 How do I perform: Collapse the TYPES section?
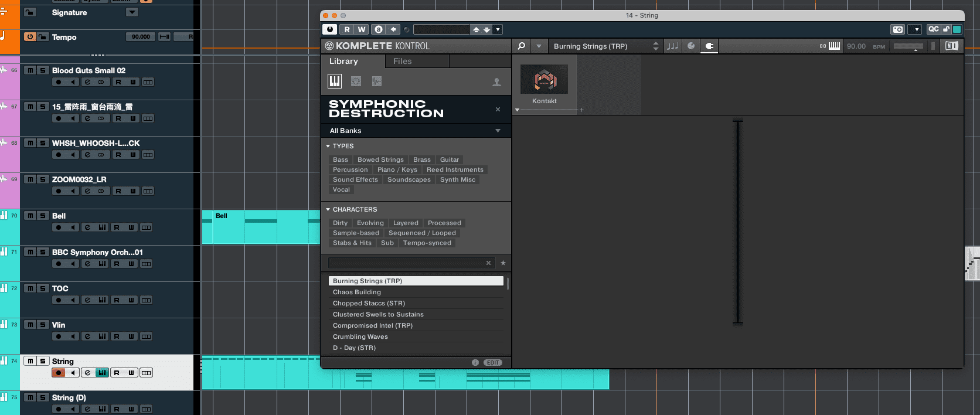tap(328, 146)
